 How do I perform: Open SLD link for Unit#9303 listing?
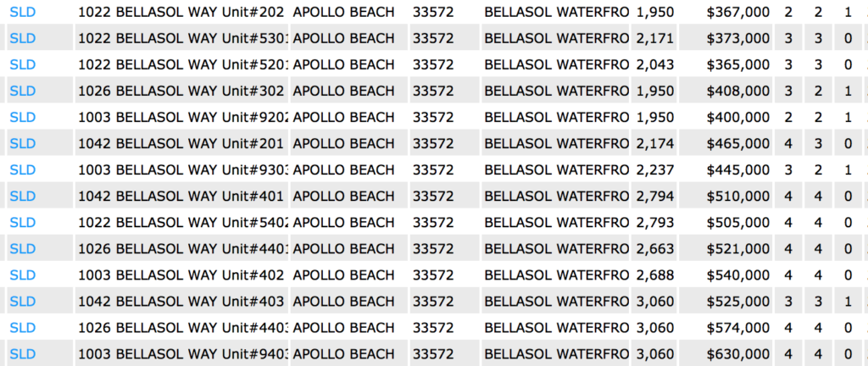tap(23, 169)
